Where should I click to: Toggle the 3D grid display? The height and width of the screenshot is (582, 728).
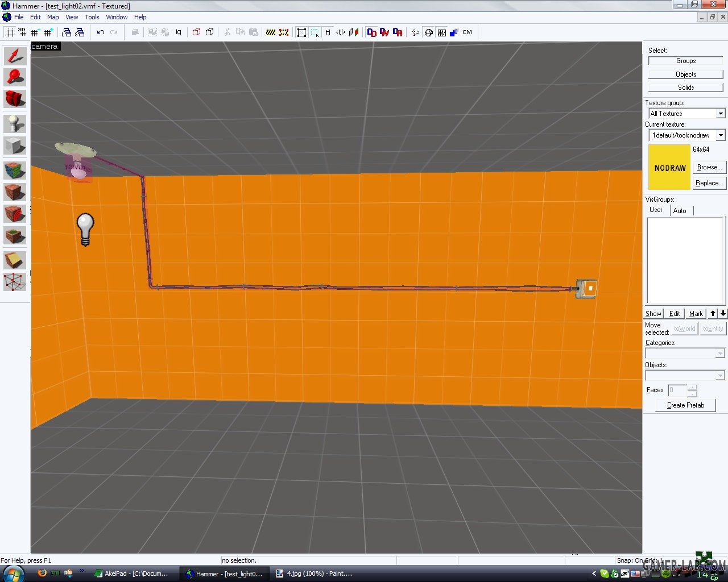pyautogui.click(x=22, y=32)
